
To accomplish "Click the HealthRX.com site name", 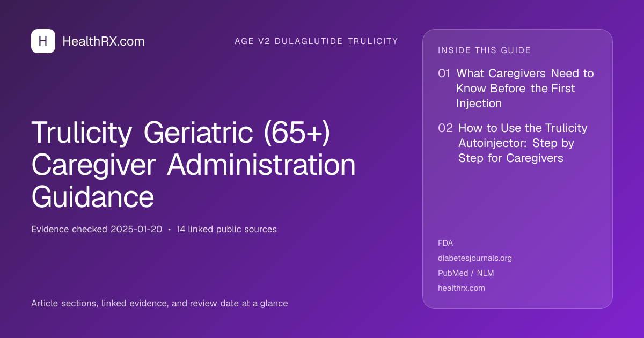I will [x=104, y=41].
